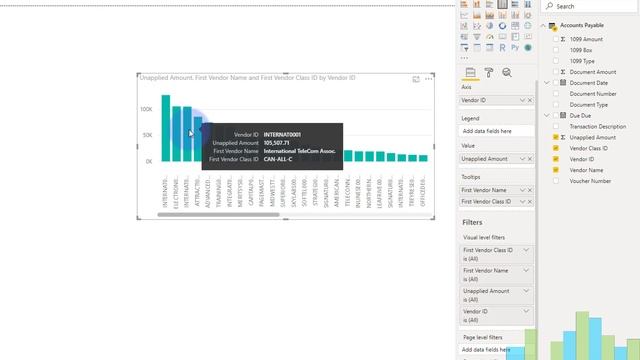The width and height of the screenshot is (640, 360).
Task: Check the Transaction Description field
Action: coord(556,127)
